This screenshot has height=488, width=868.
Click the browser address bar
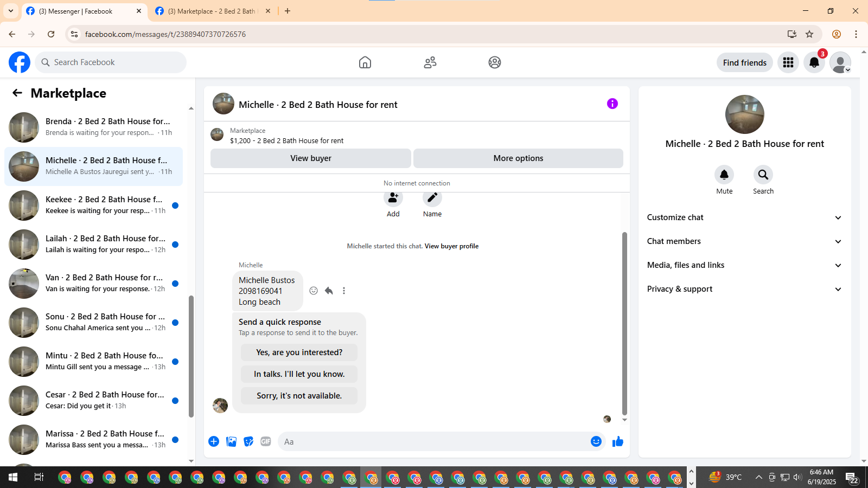point(434,34)
